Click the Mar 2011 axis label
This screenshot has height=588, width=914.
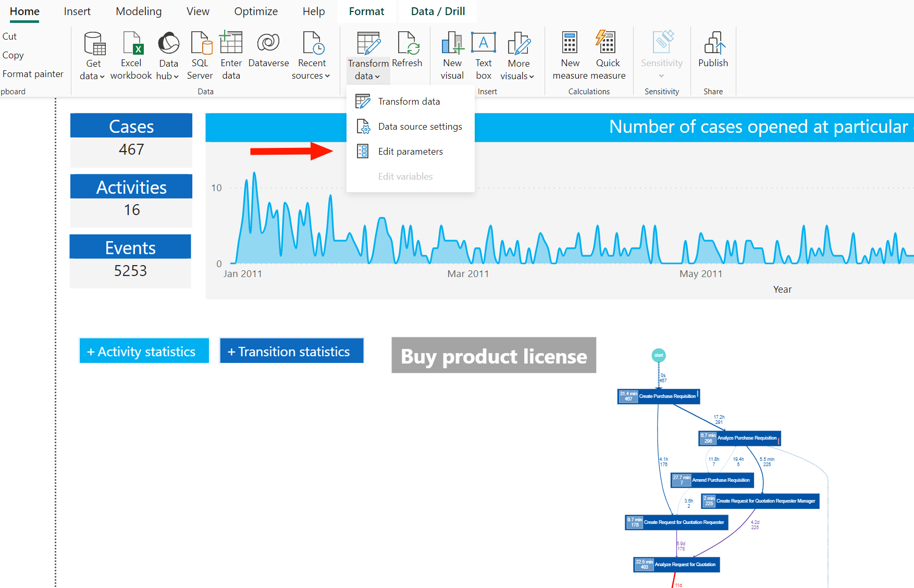468,274
